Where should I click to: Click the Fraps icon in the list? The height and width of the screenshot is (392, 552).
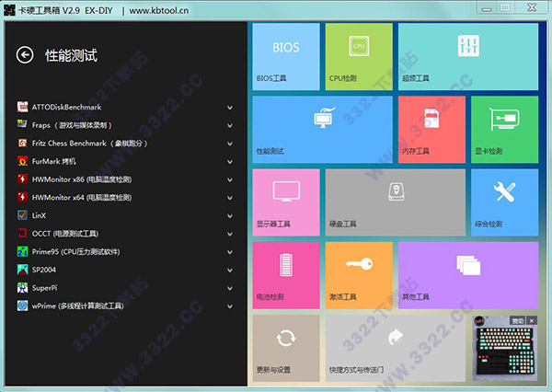click(22, 124)
